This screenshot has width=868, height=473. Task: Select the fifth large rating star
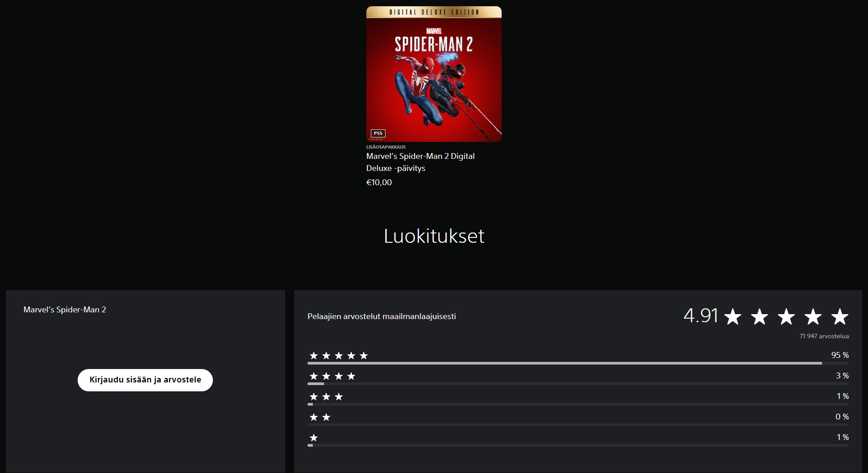(x=839, y=317)
